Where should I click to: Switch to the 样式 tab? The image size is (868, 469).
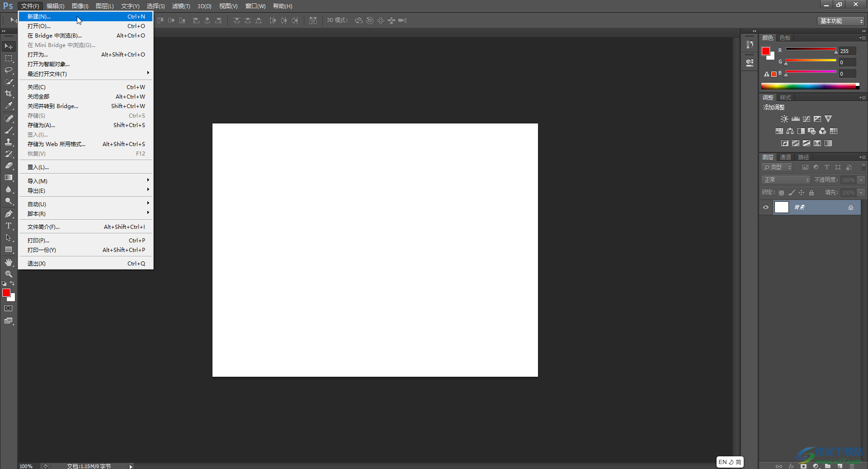(786, 98)
